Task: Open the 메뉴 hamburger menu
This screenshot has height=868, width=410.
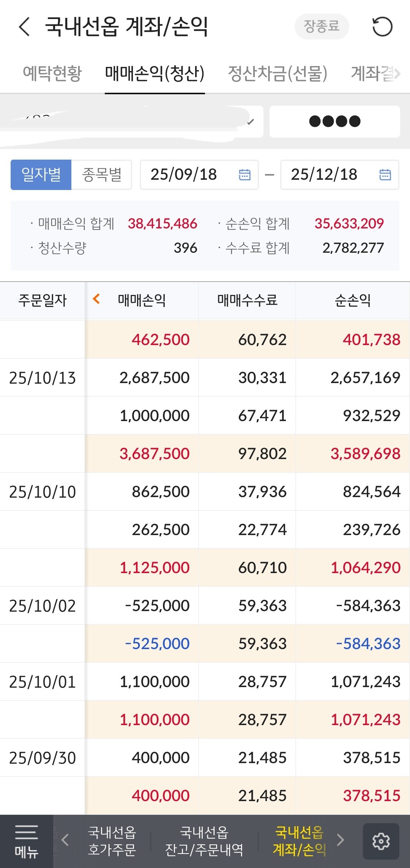Action: coord(26,841)
